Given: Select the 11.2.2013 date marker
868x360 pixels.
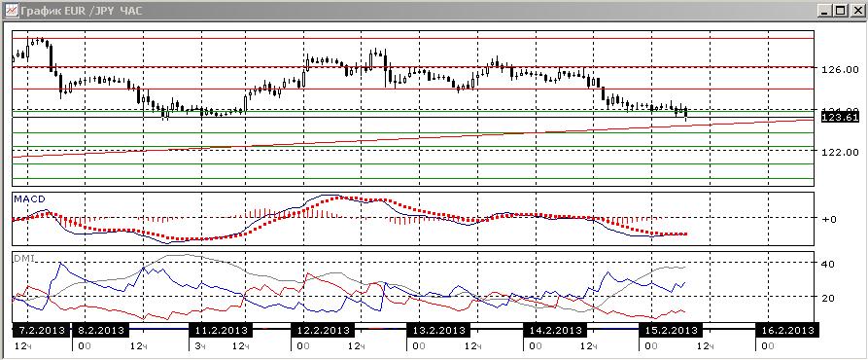Looking at the screenshot, I should click(x=221, y=331).
